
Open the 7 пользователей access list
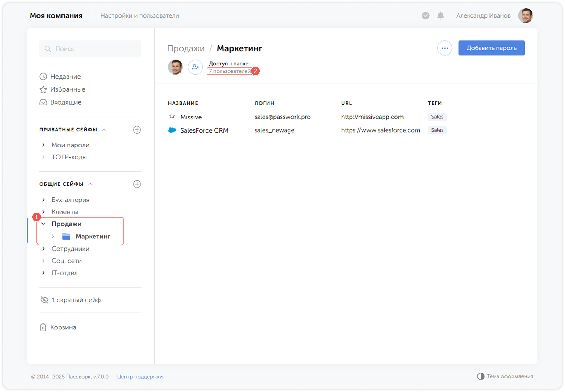click(x=230, y=71)
